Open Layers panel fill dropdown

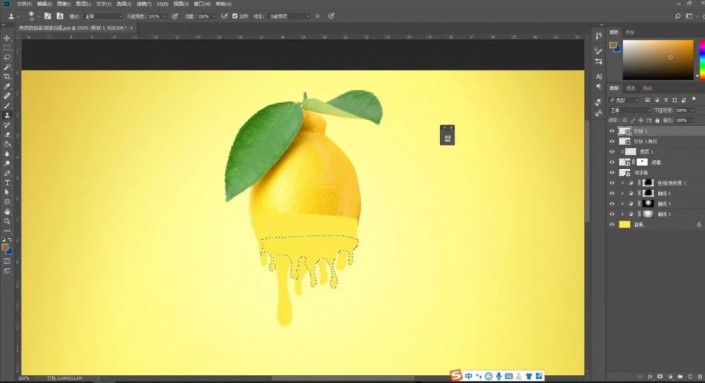tap(692, 120)
